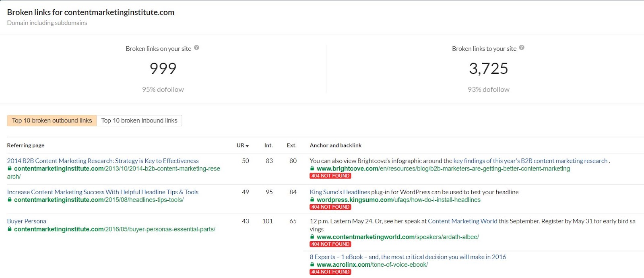Open 8 Experts – 1 eBook anchor link

(407, 257)
